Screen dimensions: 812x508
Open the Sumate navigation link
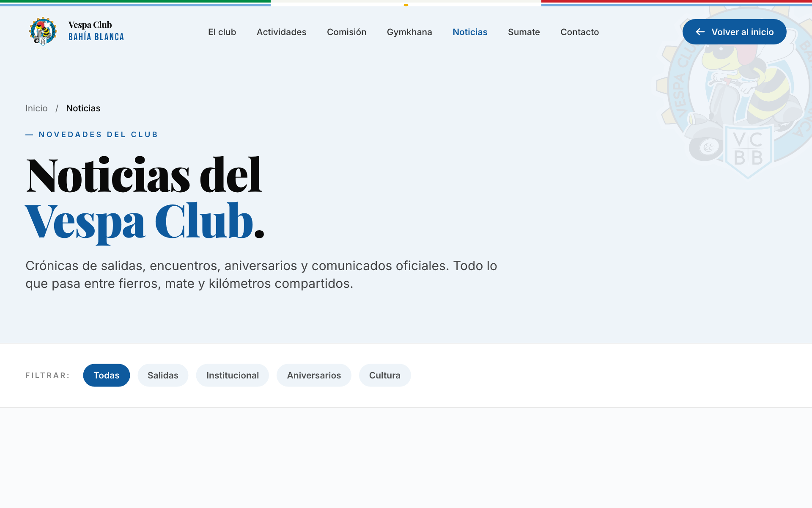pyautogui.click(x=524, y=32)
